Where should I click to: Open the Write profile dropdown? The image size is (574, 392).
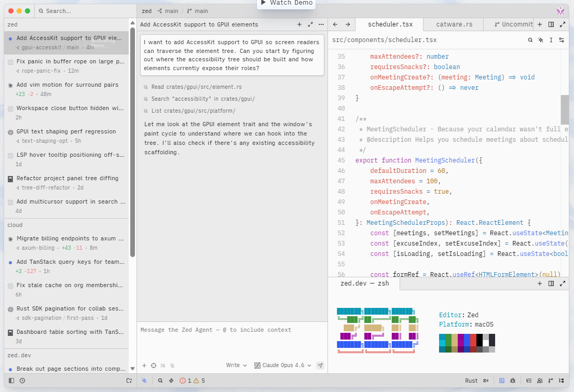[237, 365]
